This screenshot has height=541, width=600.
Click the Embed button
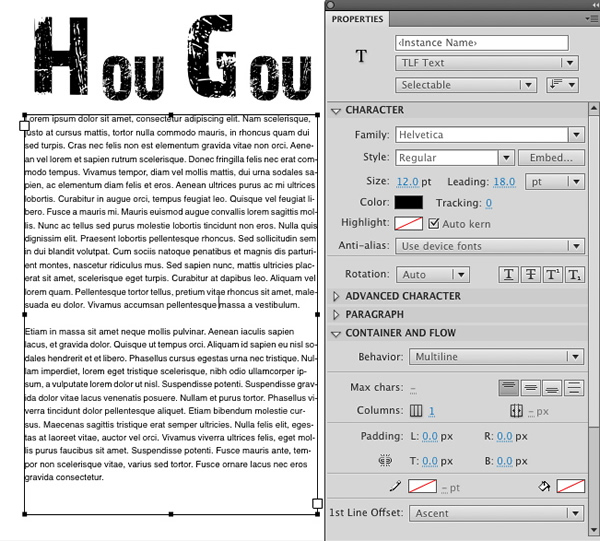pyautogui.click(x=551, y=158)
